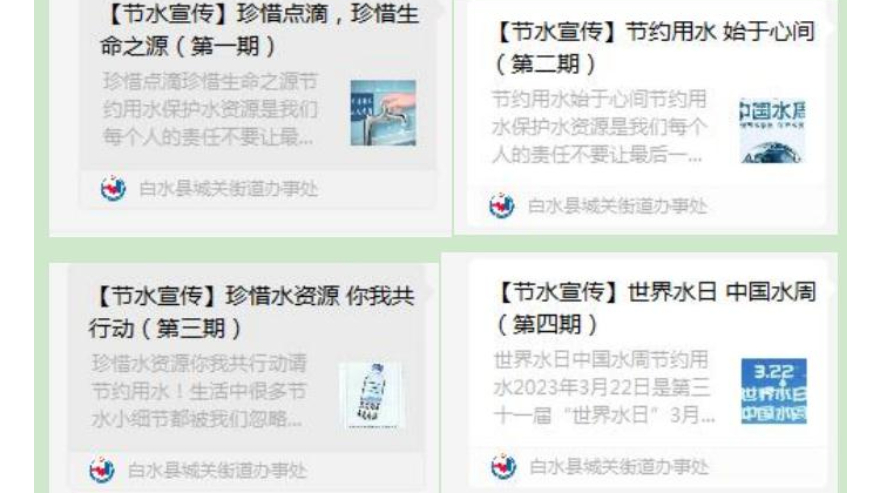Open article 节约用水 始于心间（第二期）
880x493 pixels.
pyautogui.click(x=653, y=48)
